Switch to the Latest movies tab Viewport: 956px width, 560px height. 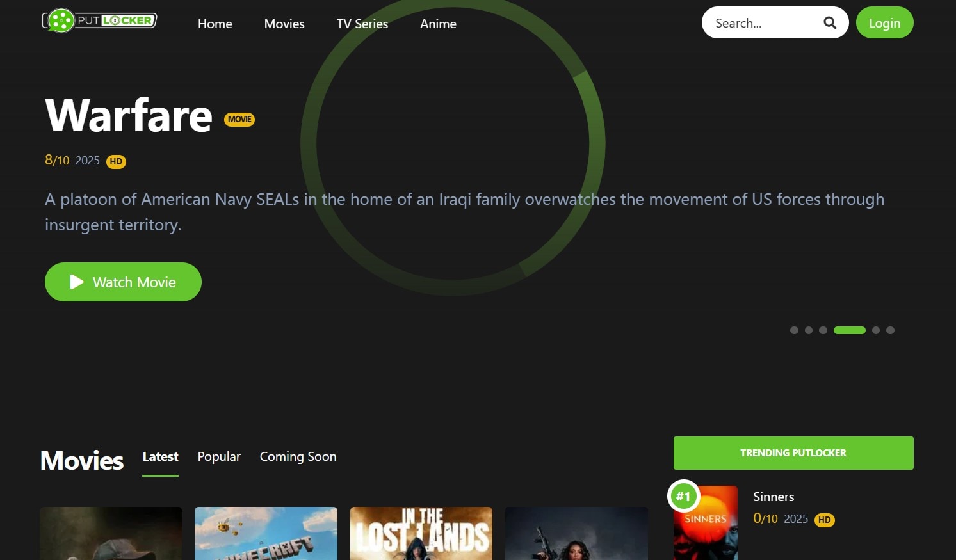(x=160, y=457)
